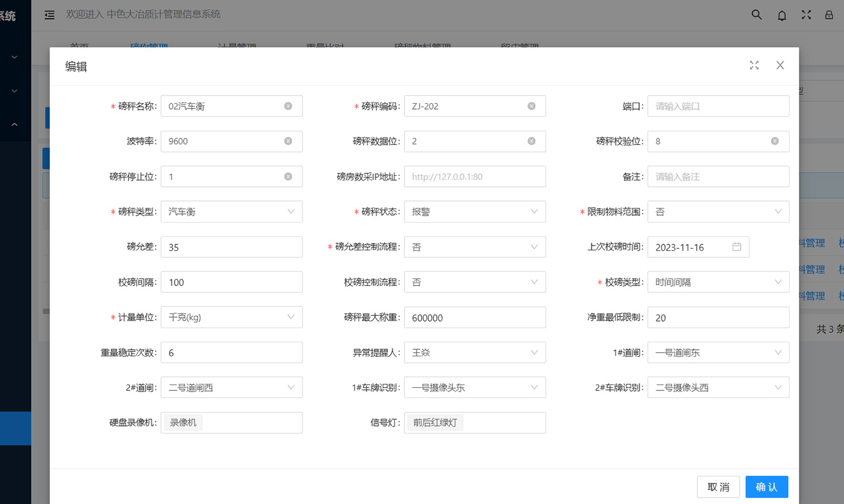Open calendar icon for 上次校磅时间

737,247
